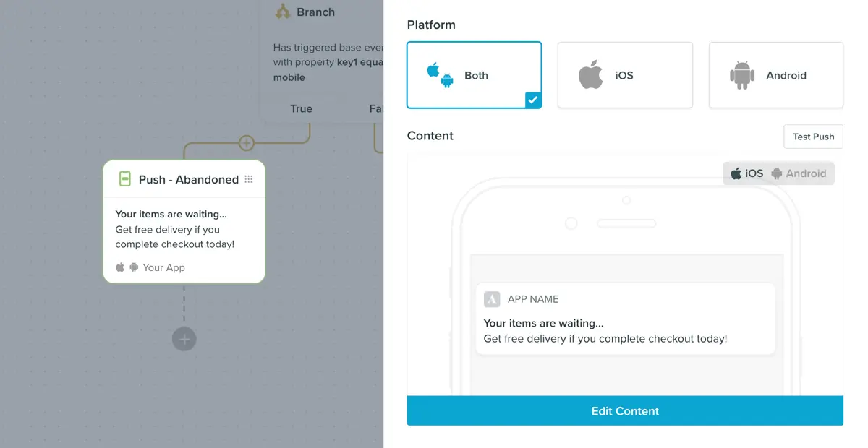Image resolution: width=868 pixels, height=448 pixels.
Task: Select Android as the target platform
Action: [775, 74]
